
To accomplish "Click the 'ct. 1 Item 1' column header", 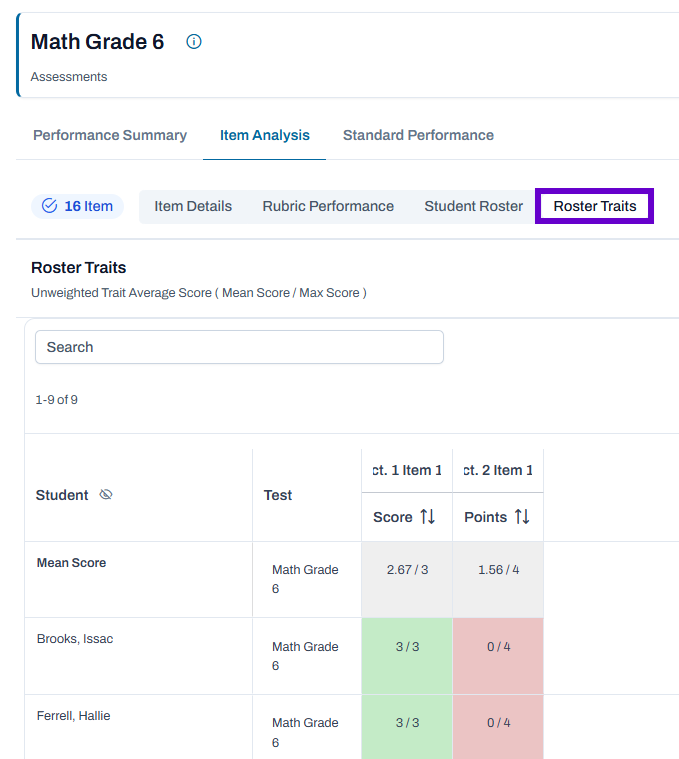I will [x=407, y=471].
